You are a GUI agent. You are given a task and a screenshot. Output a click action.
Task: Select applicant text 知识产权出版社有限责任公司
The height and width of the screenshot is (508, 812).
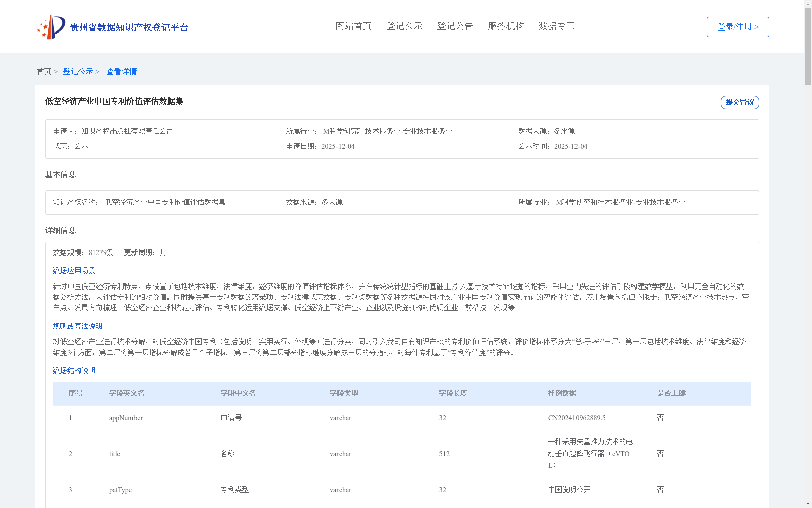[127, 131]
